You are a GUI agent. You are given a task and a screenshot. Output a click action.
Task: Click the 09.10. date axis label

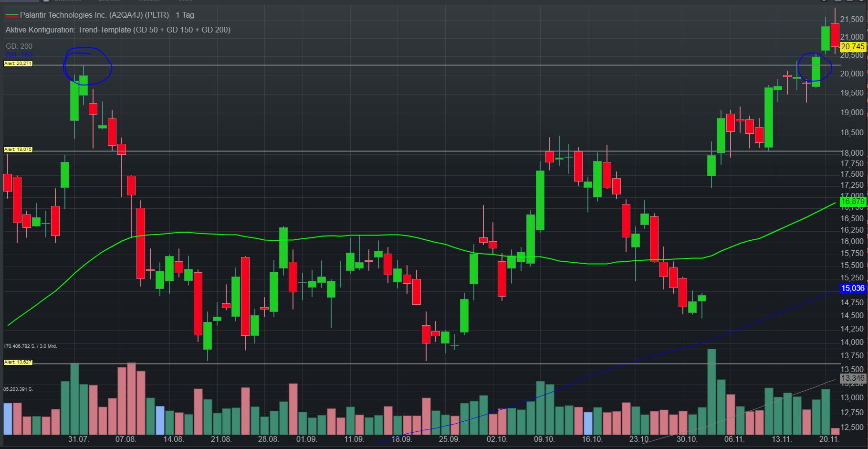coord(544,439)
